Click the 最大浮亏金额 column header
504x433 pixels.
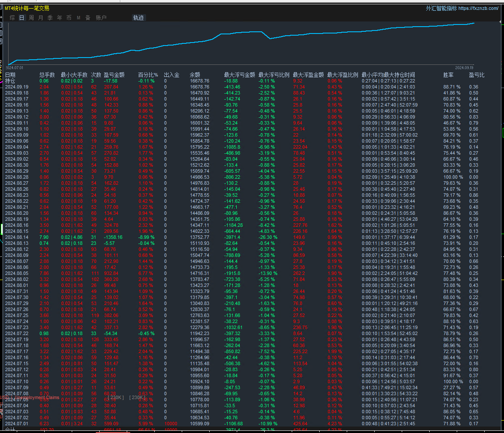click(x=239, y=75)
